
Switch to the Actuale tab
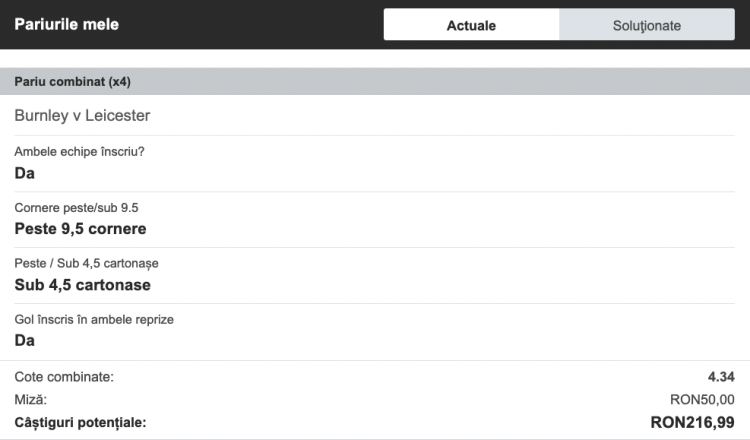(x=471, y=25)
